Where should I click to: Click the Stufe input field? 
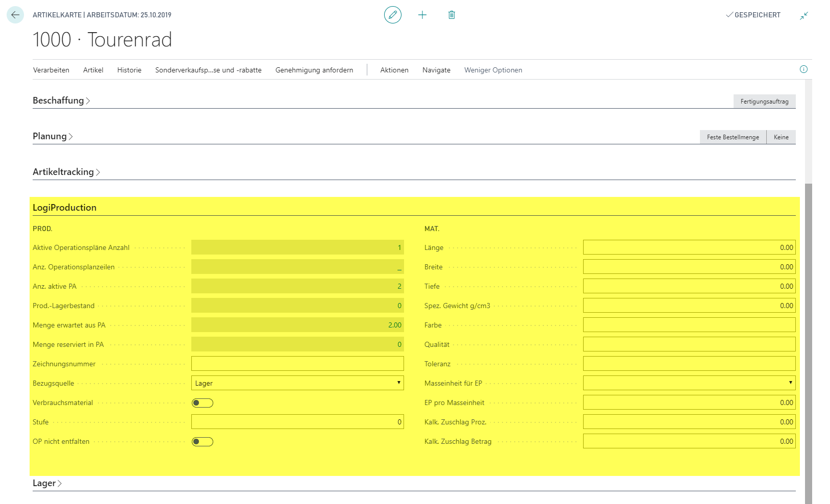(297, 422)
